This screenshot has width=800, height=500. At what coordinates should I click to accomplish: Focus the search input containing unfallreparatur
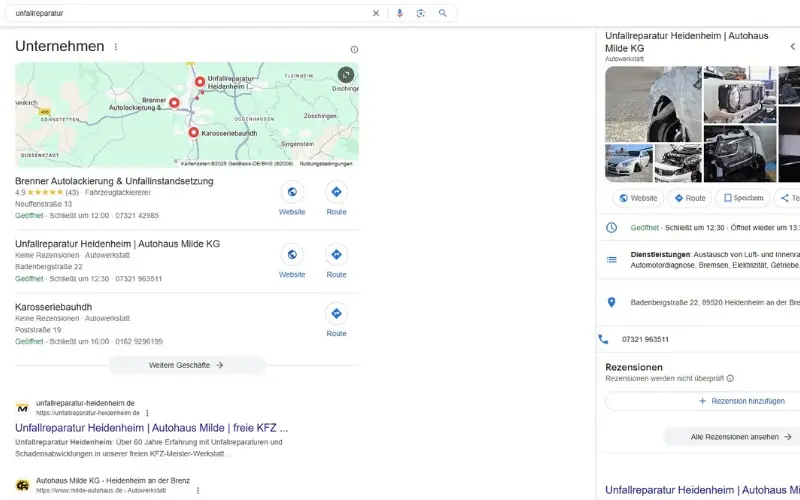[x=189, y=13]
